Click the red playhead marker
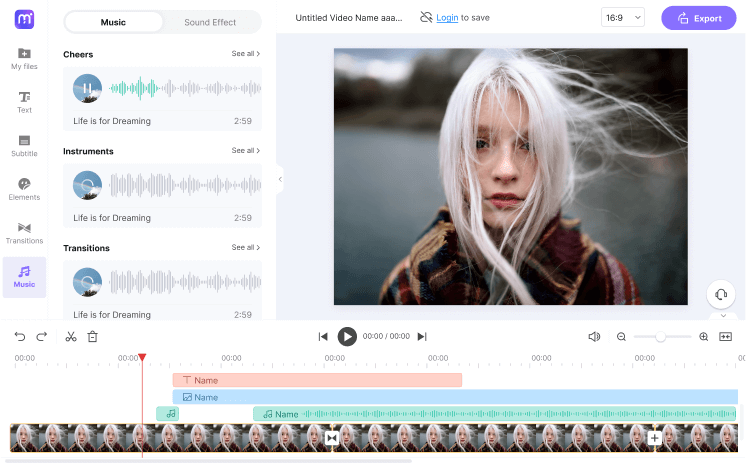 pos(142,357)
